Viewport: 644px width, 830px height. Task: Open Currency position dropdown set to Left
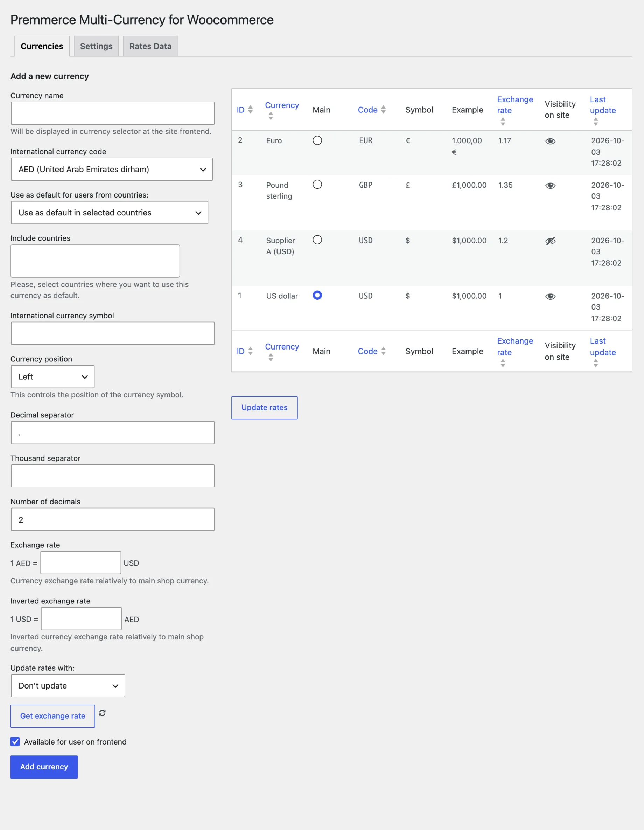(x=53, y=377)
